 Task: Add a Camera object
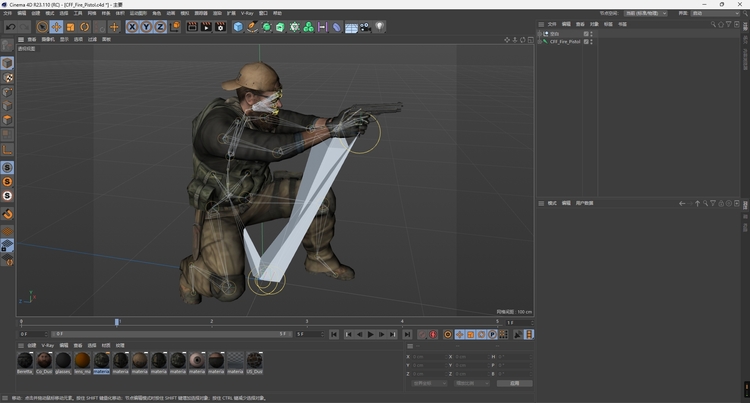365,27
